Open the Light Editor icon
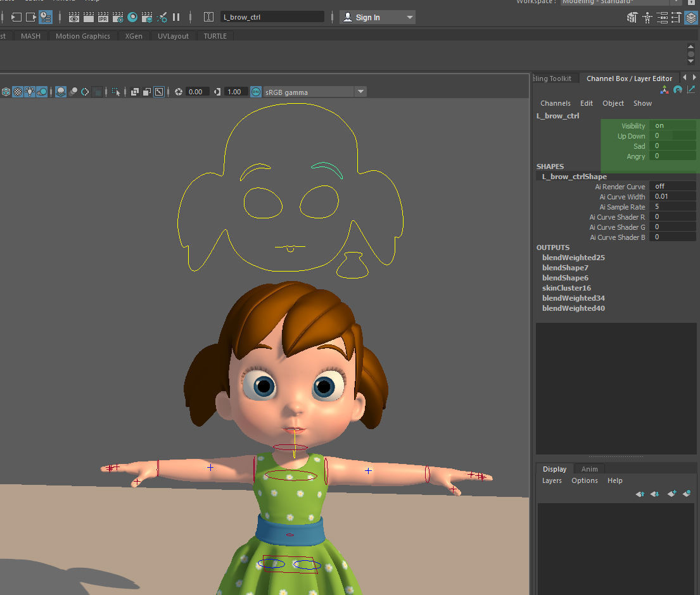The height and width of the screenshot is (595, 700). point(162,17)
